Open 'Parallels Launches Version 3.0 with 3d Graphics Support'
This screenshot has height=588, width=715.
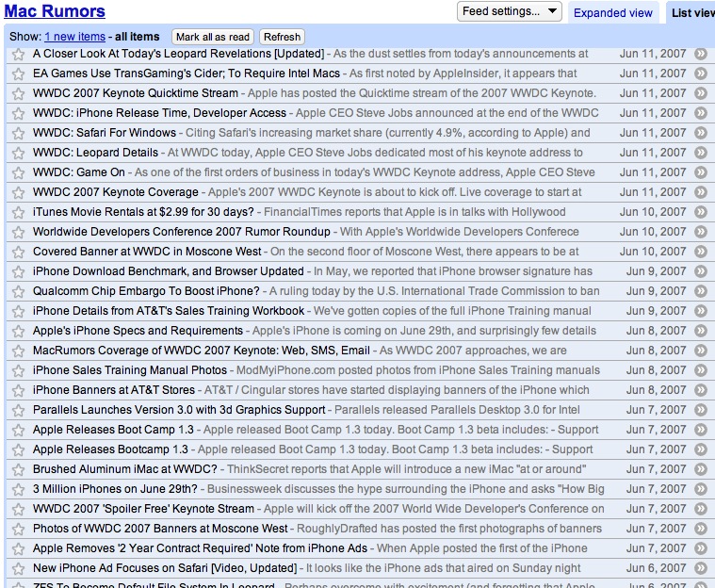point(179,410)
